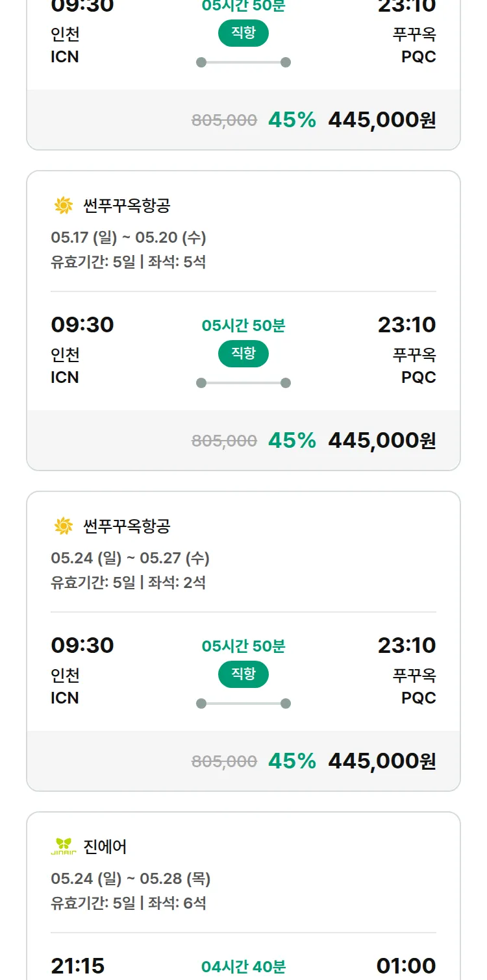Click the route line on the 05.24 flight
The image size is (487, 980).
(243, 704)
